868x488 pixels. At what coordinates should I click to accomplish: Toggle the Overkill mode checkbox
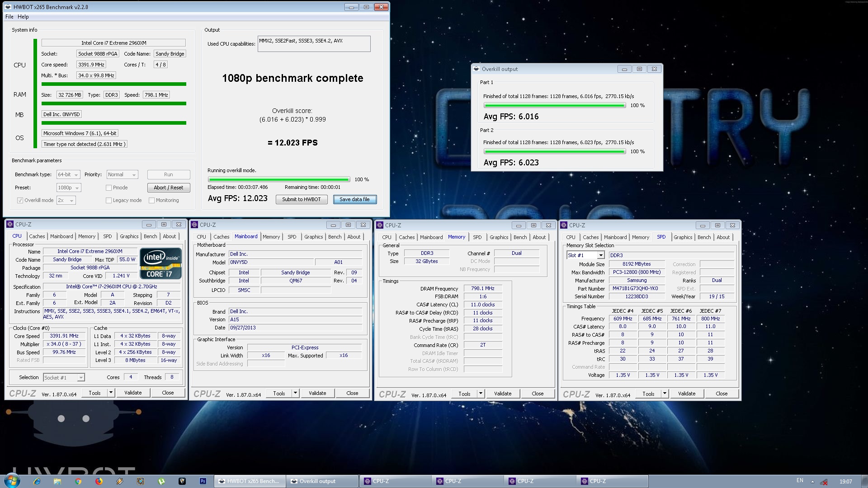pyautogui.click(x=20, y=200)
